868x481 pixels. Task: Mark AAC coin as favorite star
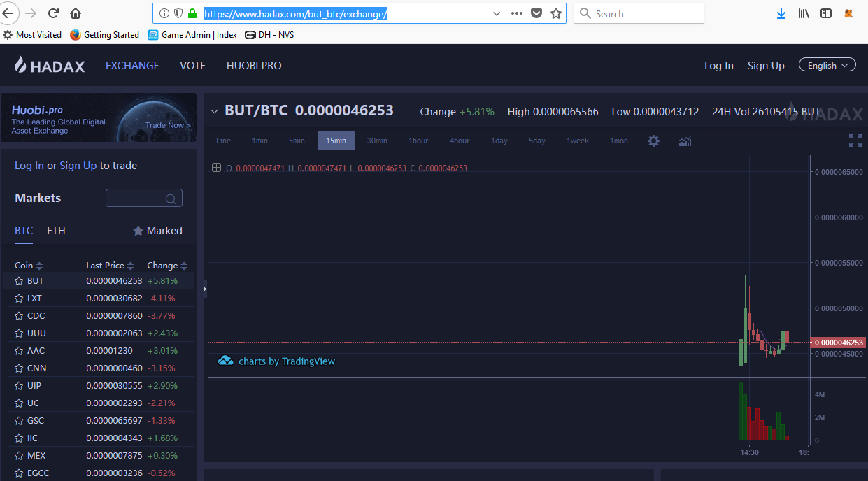pyautogui.click(x=19, y=351)
